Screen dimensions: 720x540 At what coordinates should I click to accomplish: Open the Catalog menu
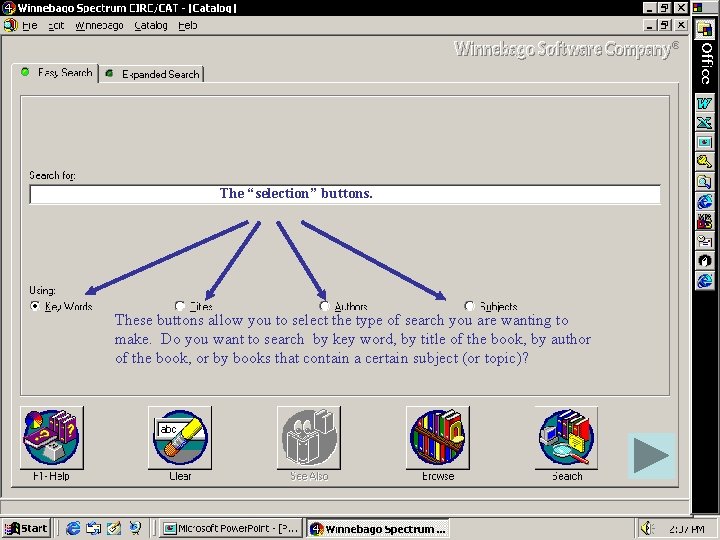(x=151, y=26)
